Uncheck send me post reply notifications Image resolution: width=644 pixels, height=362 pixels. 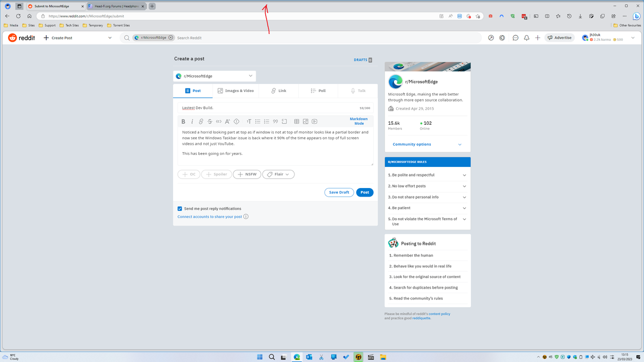(x=180, y=208)
